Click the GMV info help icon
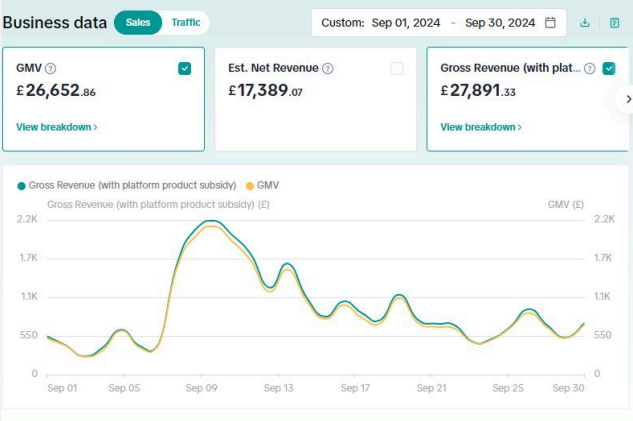Screen dimensions: 633x421 [x=51, y=69]
